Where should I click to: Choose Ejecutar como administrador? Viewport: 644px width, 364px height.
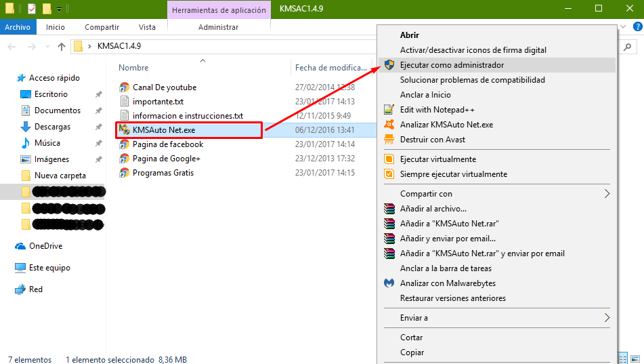coord(497,65)
